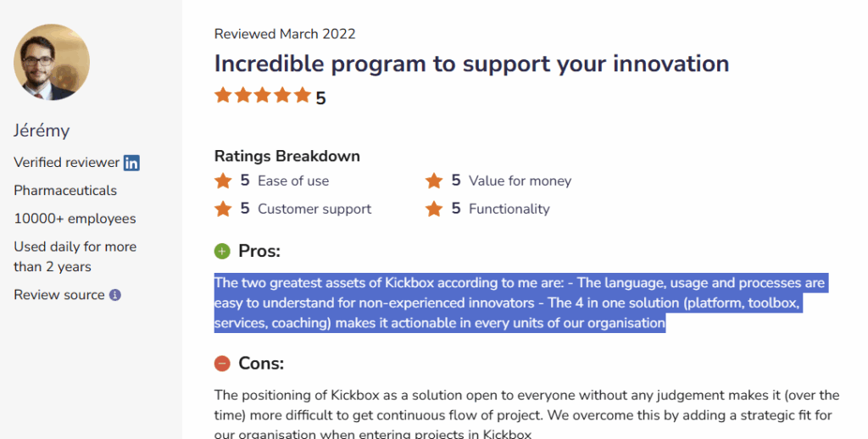Click the Review source info icon
The height and width of the screenshot is (439, 868).
tap(115, 295)
